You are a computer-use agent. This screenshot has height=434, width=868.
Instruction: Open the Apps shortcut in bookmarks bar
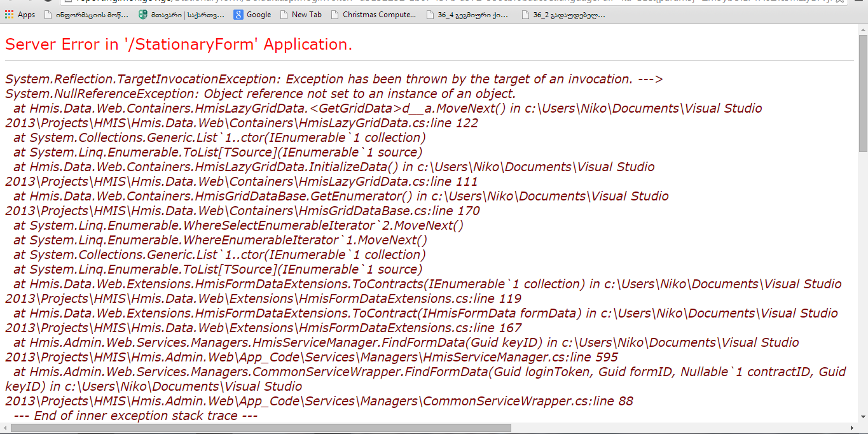pos(20,15)
